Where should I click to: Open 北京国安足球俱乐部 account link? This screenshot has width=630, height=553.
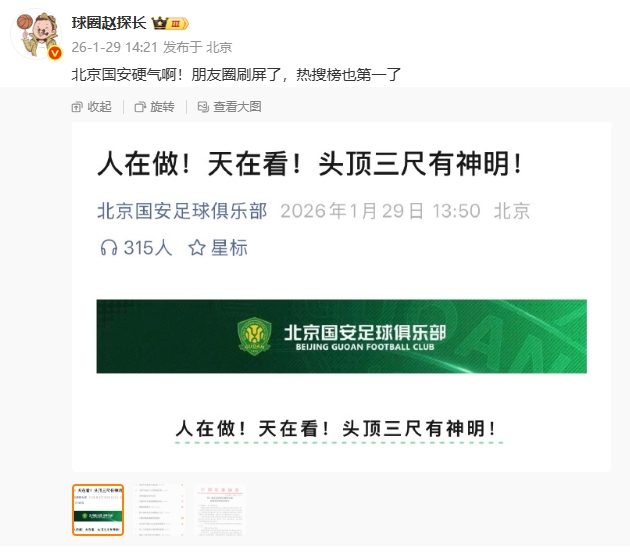click(182, 211)
